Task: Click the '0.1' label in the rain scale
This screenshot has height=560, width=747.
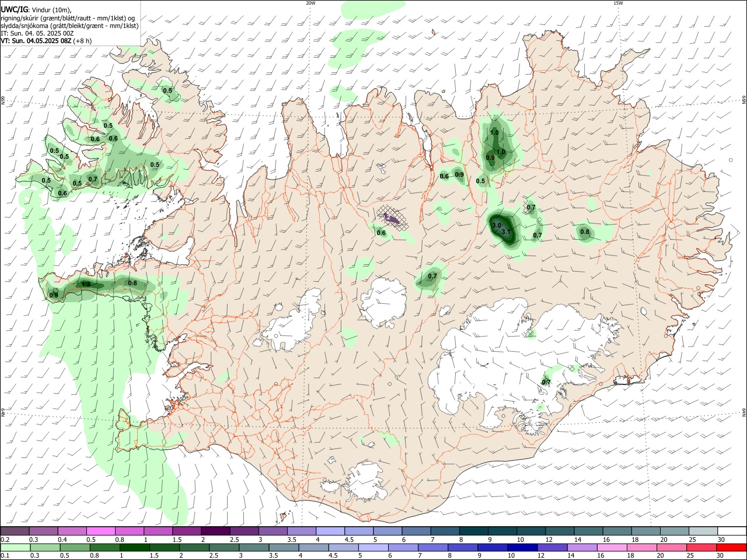Action: click(5, 556)
